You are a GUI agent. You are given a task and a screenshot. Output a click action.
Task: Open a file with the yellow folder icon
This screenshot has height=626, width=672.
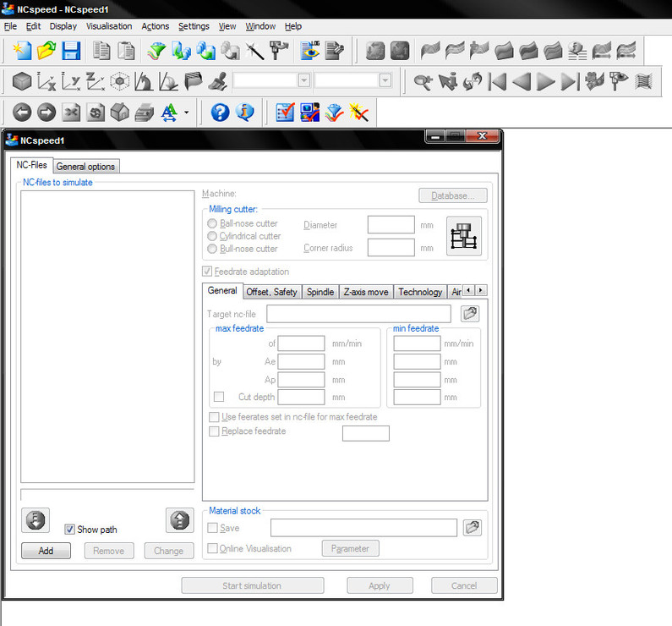click(46, 51)
